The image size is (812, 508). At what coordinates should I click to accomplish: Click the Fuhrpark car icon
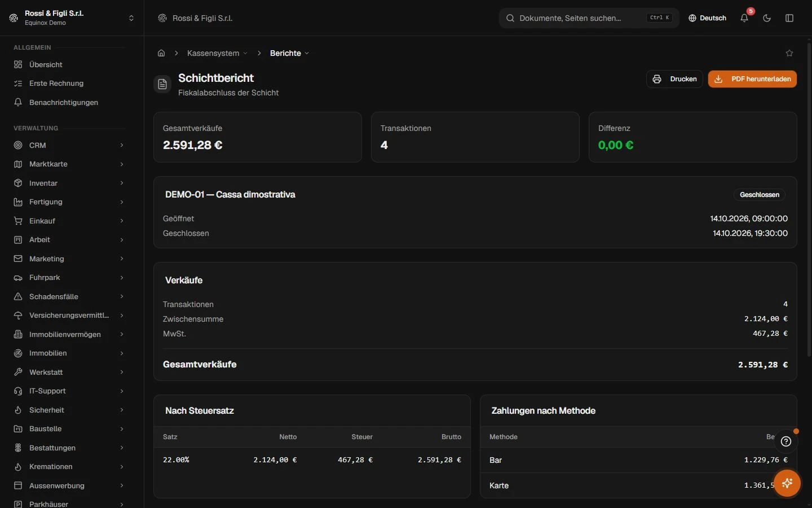[x=18, y=278]
